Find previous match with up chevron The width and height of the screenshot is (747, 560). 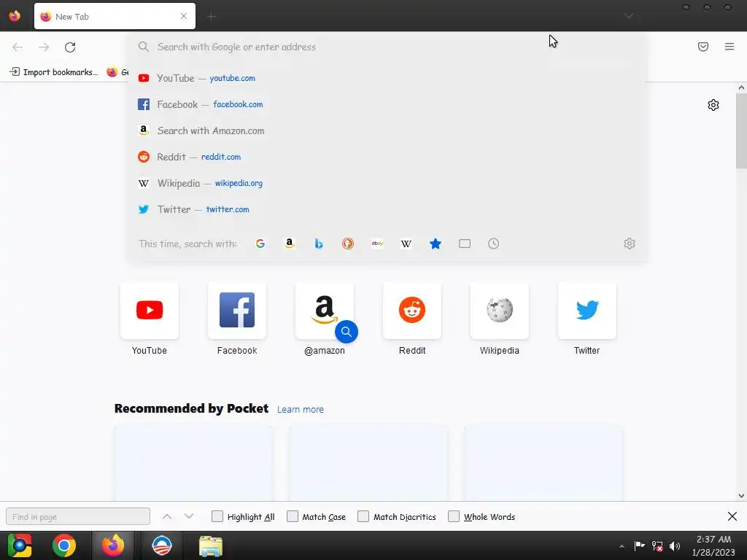click(167, 516)
